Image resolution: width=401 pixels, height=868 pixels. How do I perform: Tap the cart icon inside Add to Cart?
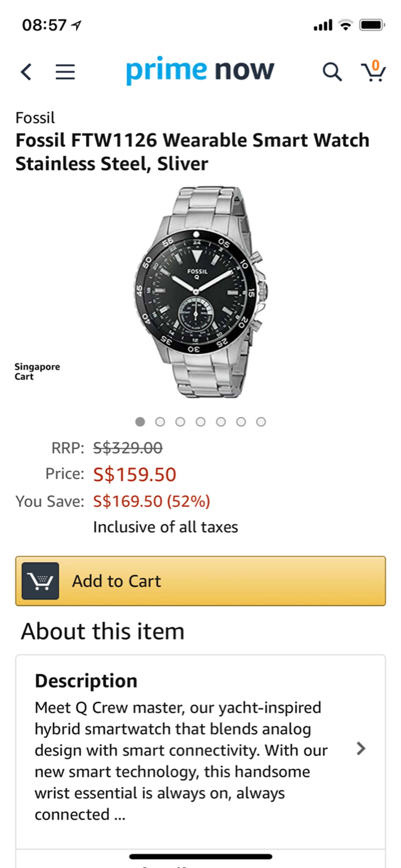click(x=41, y=580)
